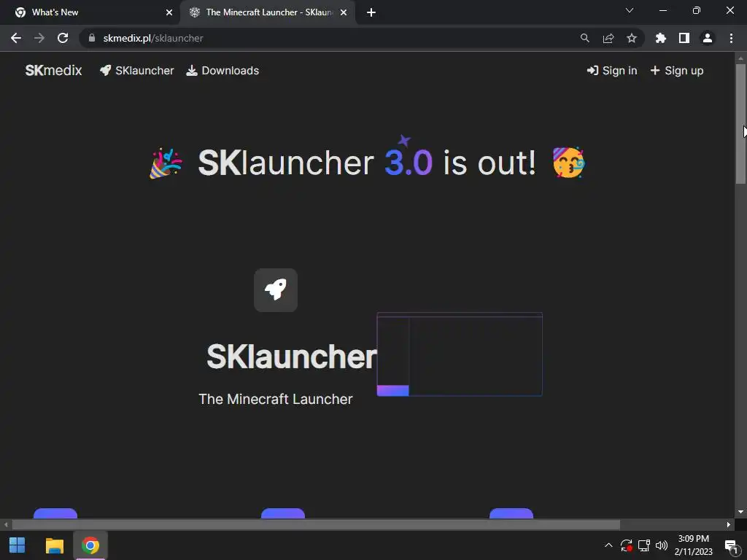Go back to the previous page
The image size is (747, 560).
[16, 38]
